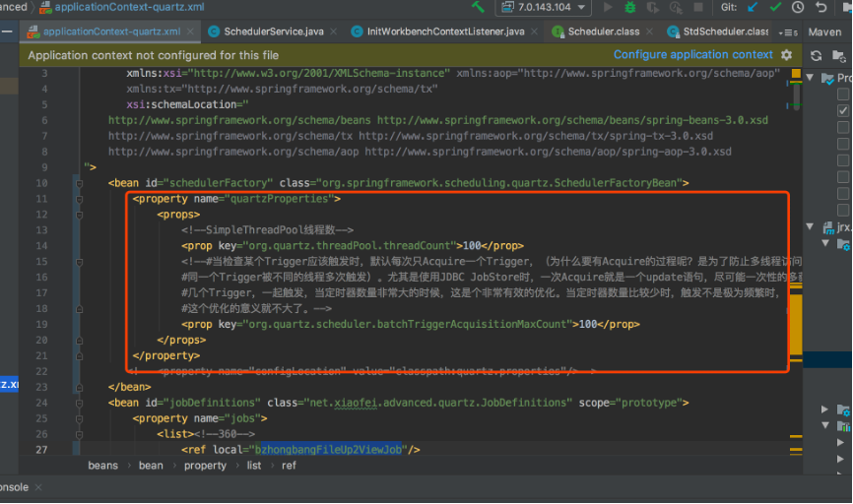Select the applicationContext-quartz.xml editor tab
The height and width of the screenshot is (504, 853).
click(x=110, y=31)
